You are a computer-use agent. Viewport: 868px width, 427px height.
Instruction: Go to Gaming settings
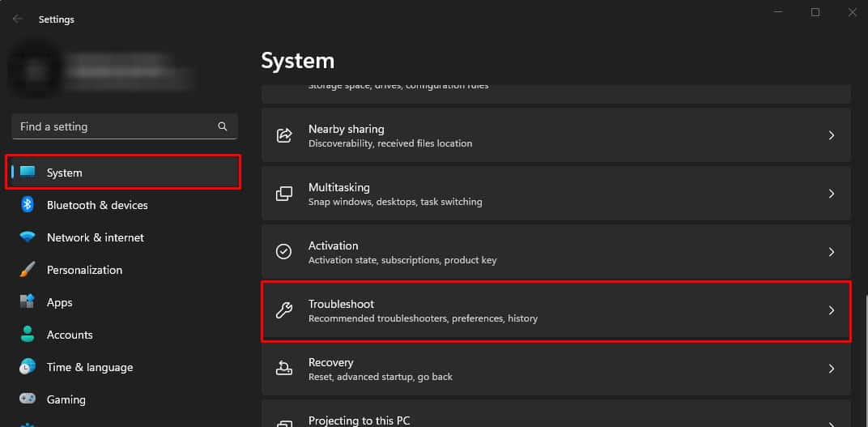pyautogui.click(x=123, y=399)
